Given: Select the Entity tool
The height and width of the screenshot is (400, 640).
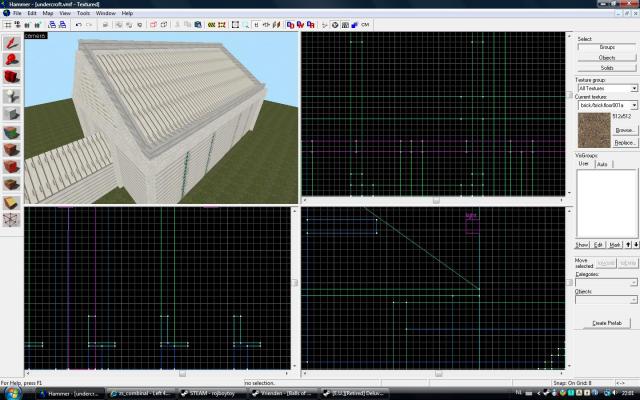Looking at the screenshot, I should pyautogui.click(x=12, y=96).
